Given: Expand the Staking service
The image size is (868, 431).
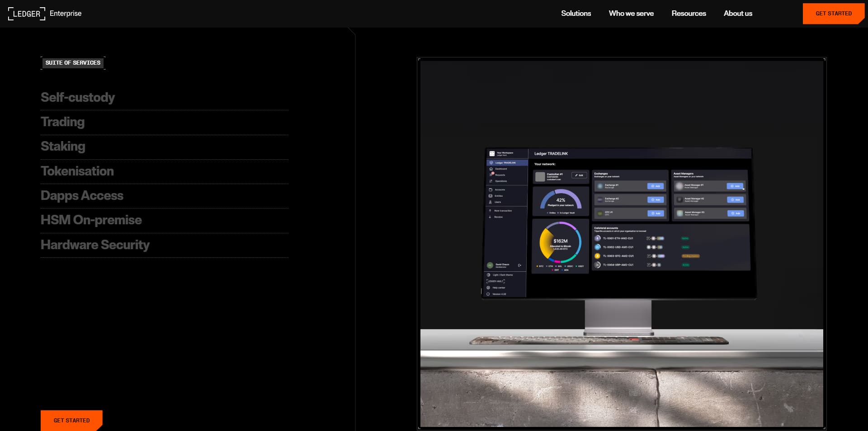Looking at the screenshot, I should pos(165,147).
